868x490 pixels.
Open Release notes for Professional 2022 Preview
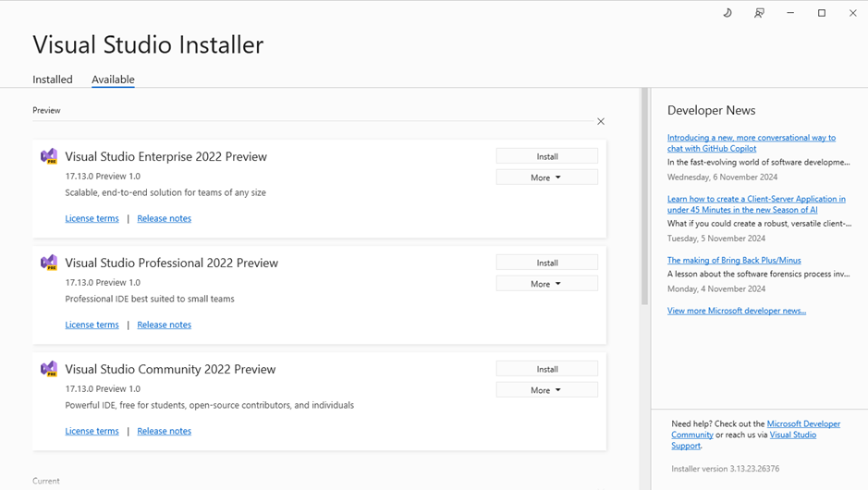[x=164, y=325]
